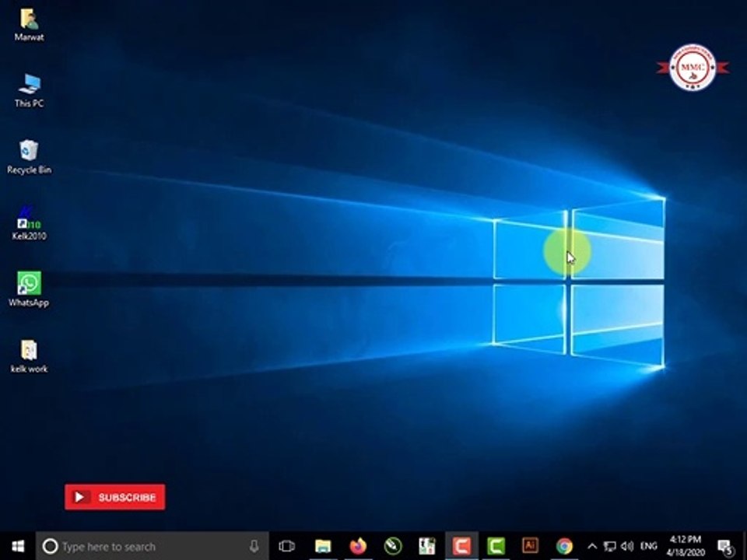Viewport: 747px width, 560px height.
Task: Select the WhatsApp desktop shortcut
Action: pyautogui.click(x=29, y=289)
